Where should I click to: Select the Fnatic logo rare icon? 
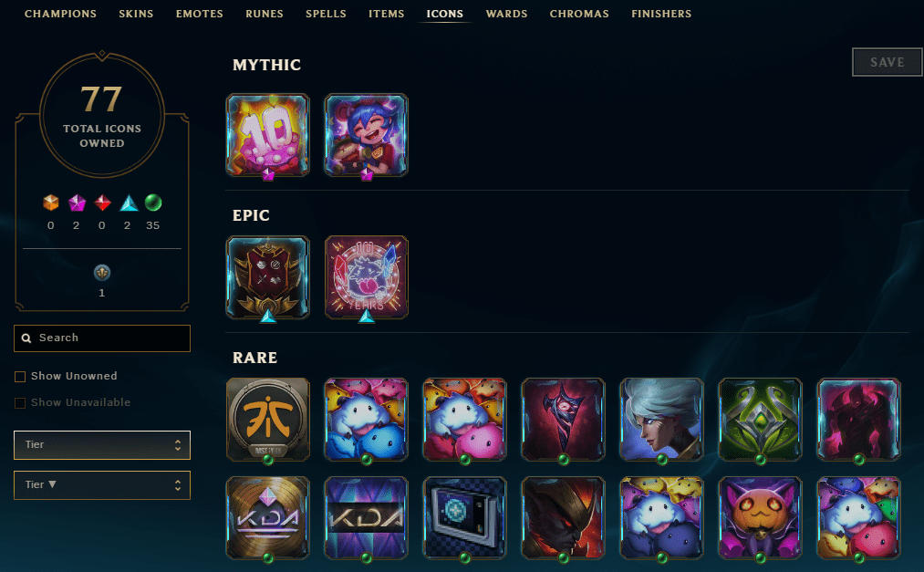click(268, 420)
